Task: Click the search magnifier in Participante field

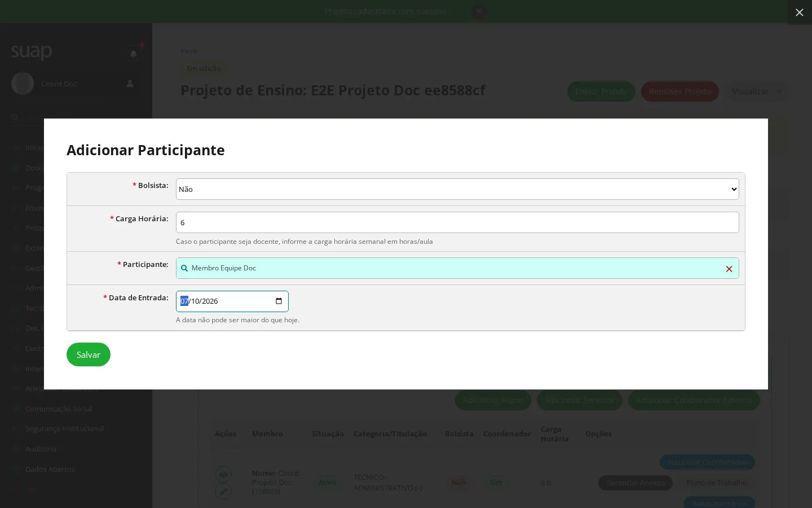Action: pos(184,268)
